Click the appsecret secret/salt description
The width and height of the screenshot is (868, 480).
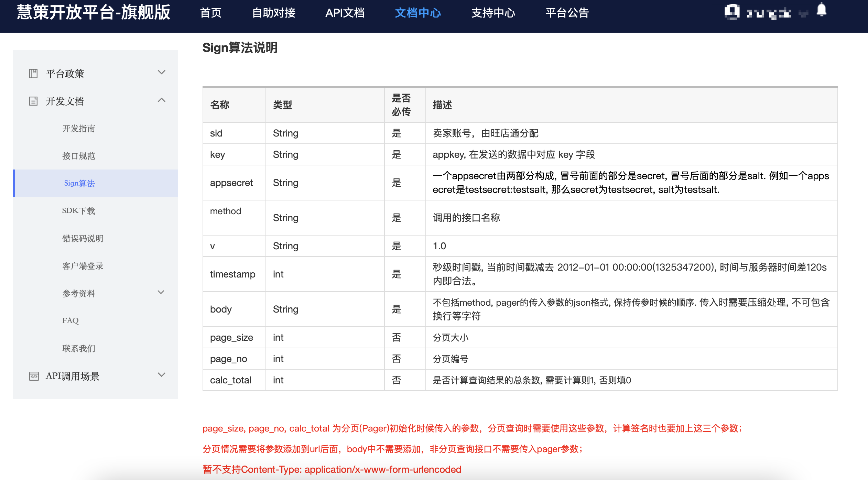coord(631,183)
